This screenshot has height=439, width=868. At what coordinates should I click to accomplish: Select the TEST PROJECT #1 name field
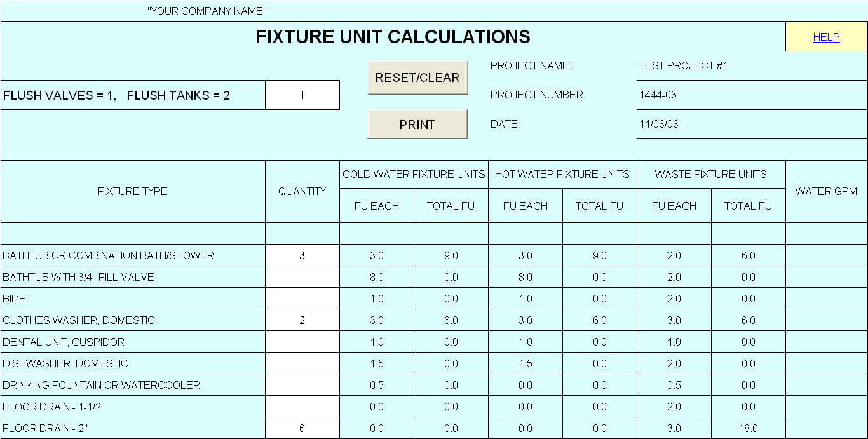coord(752,65)
